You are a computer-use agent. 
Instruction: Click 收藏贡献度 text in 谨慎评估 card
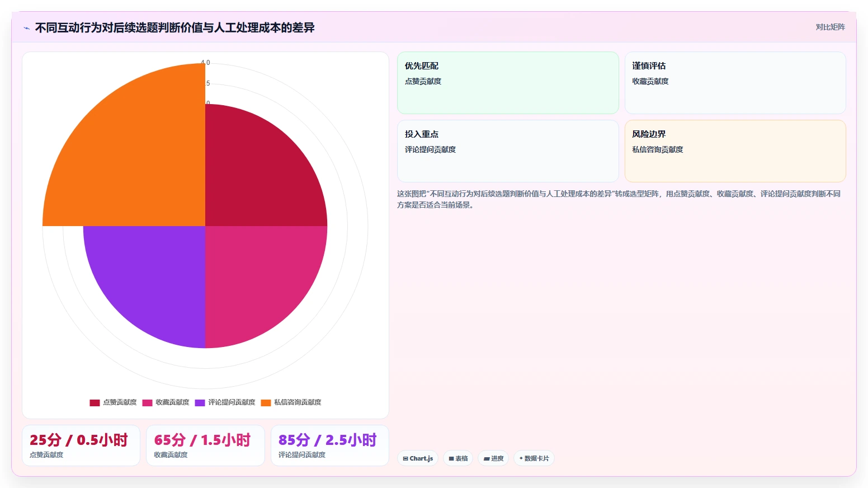click(650, 81)
